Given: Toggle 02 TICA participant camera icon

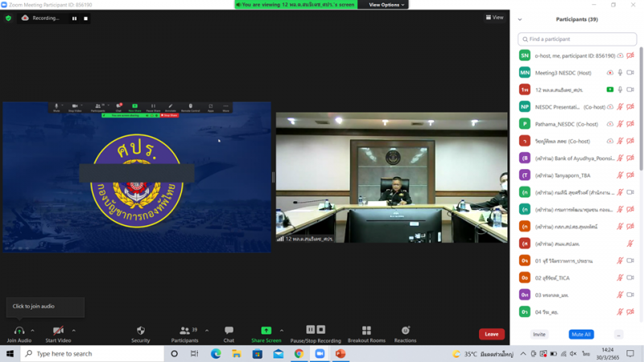Looking at the screenshot, I should (x=630, y=278).
